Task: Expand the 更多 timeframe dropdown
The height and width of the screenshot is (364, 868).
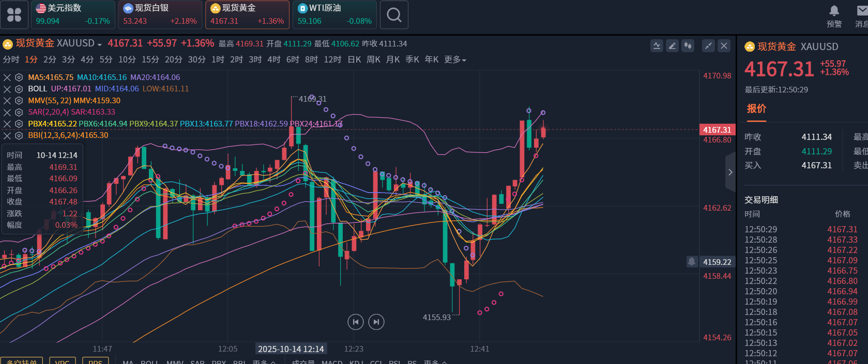Action: 455,60
